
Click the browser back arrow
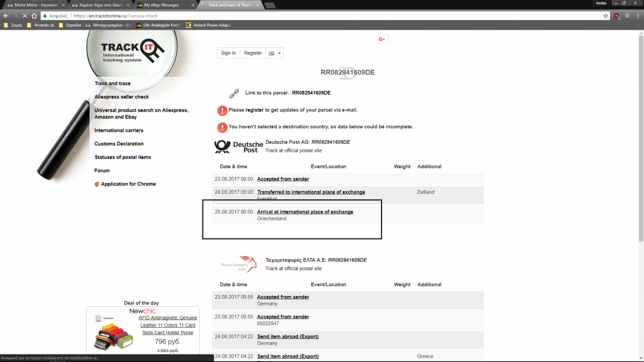[6, 16]
